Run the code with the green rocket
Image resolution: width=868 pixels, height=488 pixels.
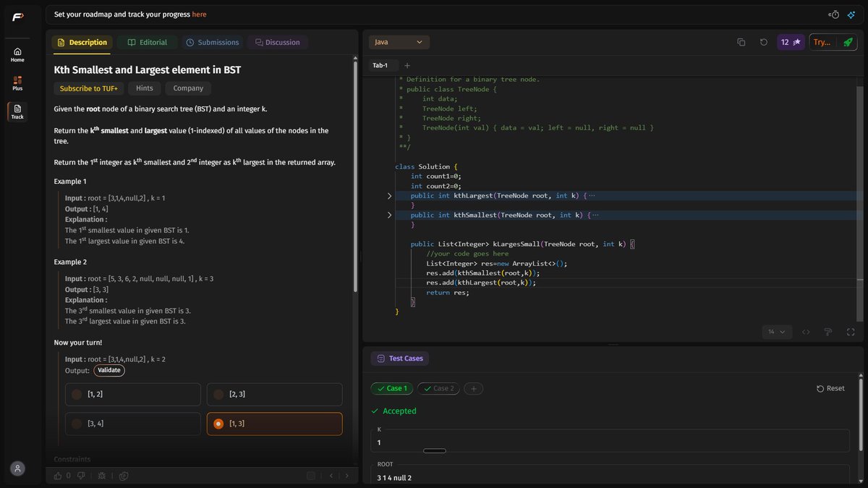point(848,42)
